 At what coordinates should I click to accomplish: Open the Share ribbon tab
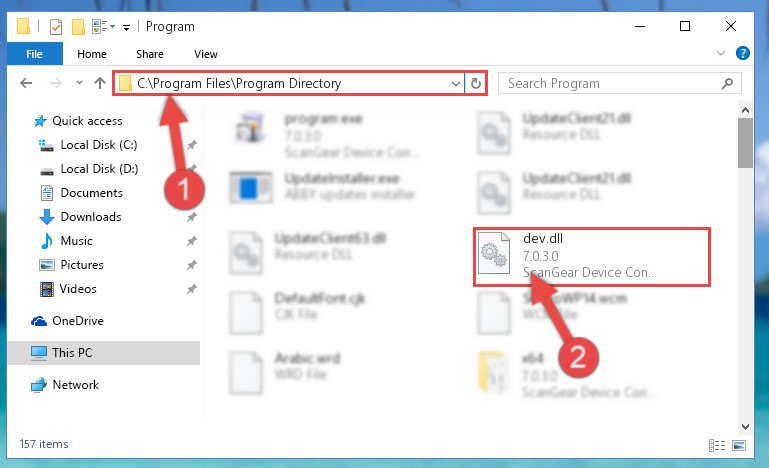point(150,54)
